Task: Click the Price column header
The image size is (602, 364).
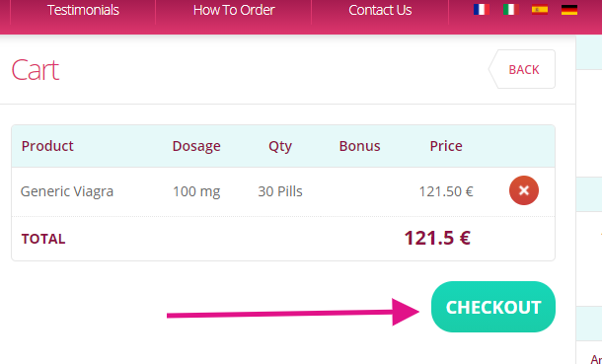Action: pyautogui.click(x=446, y=146)
